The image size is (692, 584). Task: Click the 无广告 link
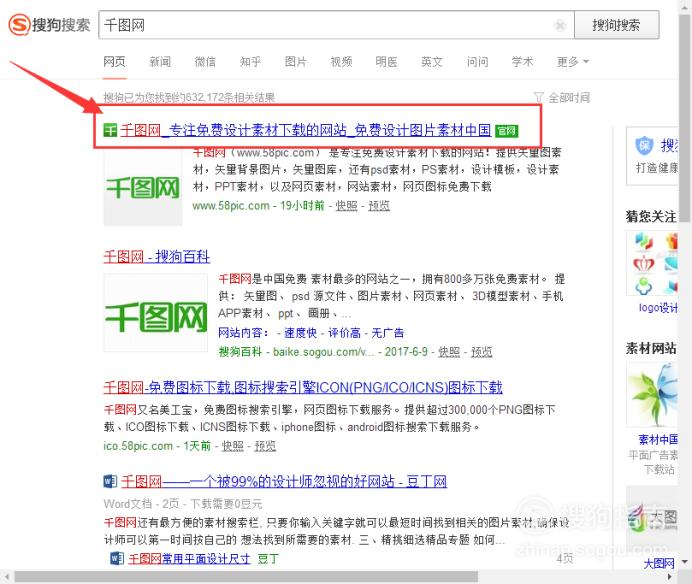click(x=387, y=333)
